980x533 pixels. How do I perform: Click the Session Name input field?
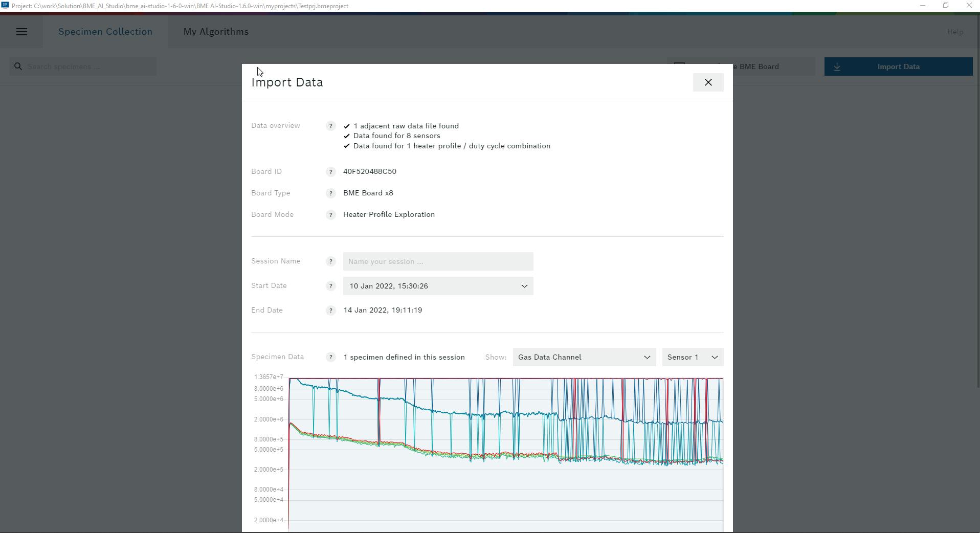tap(438, 261)
